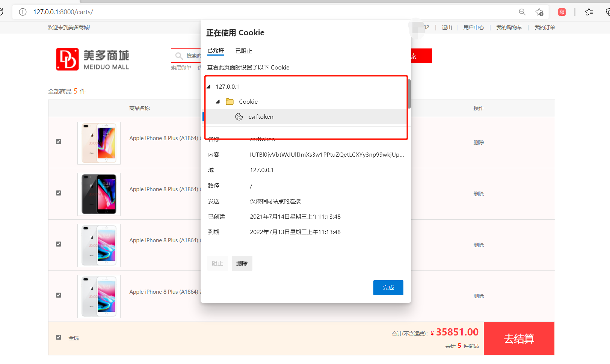Click the 退出 logout link
Viewport: 610px width, 364px height.
[x=447, y=27]
